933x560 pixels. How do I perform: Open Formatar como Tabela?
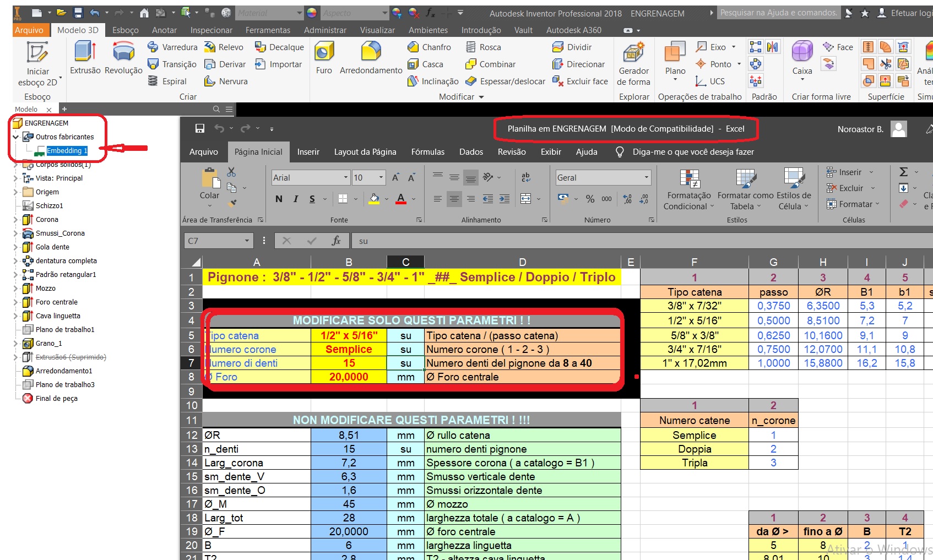[x=746, y=189]
